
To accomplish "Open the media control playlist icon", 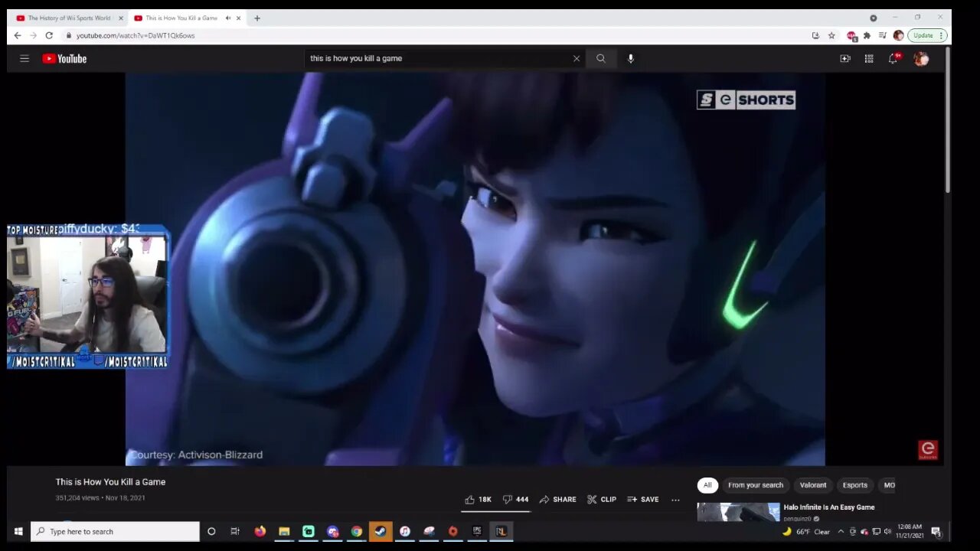I will click(x=883, y=35).
